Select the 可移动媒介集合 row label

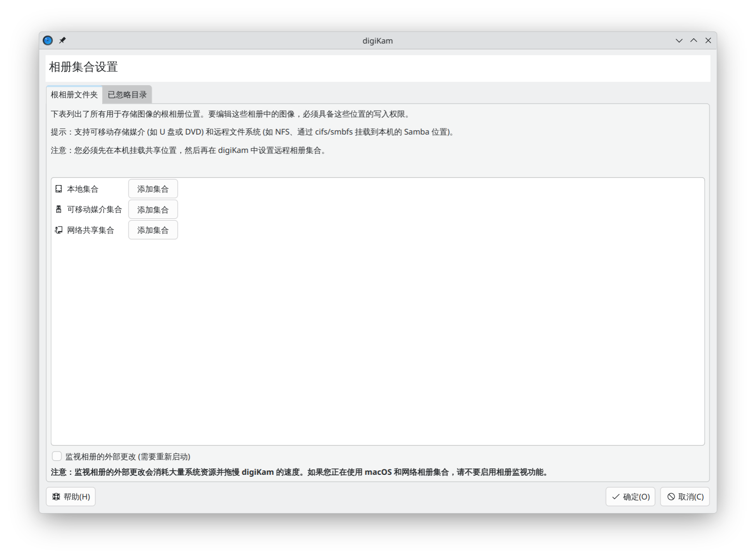click(x=94, y=210)
